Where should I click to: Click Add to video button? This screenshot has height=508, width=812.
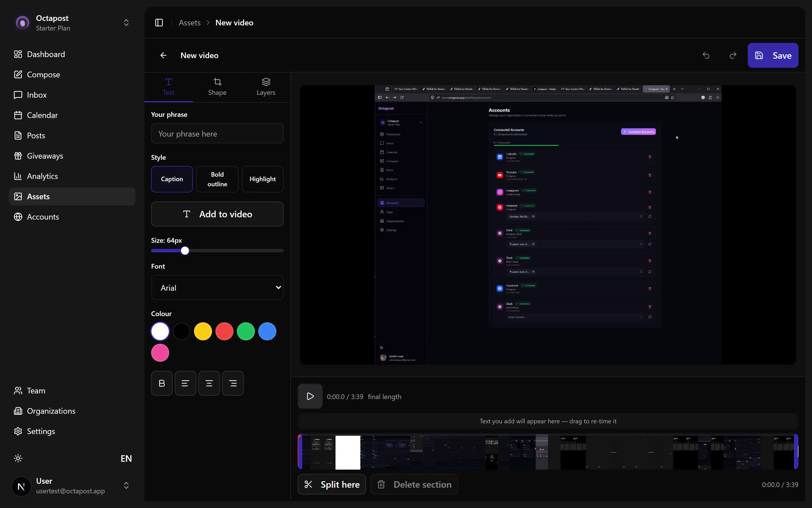[x=217, y=214]
